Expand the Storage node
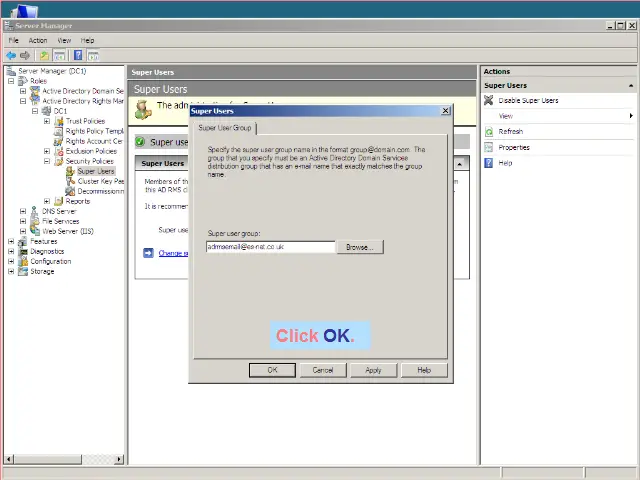640x480 pixels. pos(11,271)
